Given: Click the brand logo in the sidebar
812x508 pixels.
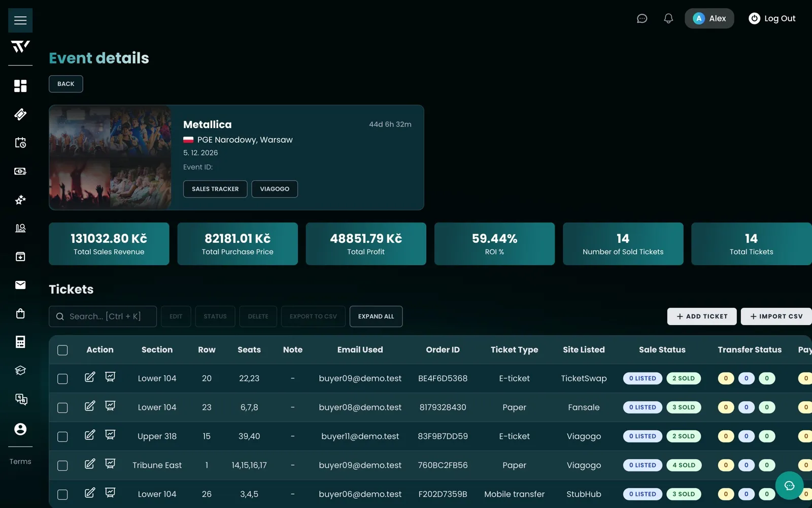Looking at the screenshot, I should 20,47.
